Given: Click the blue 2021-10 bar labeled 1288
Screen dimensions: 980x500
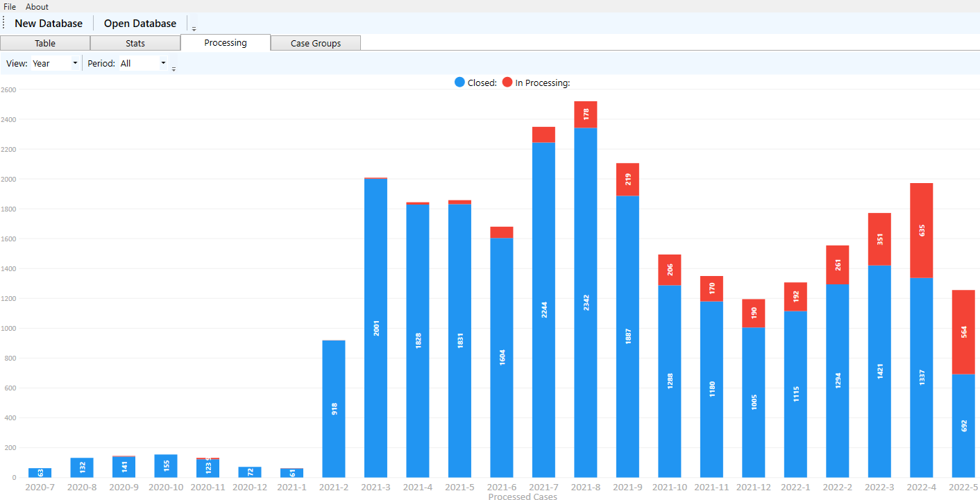Looking at the screenshot, I should click(x=670, y=381).
